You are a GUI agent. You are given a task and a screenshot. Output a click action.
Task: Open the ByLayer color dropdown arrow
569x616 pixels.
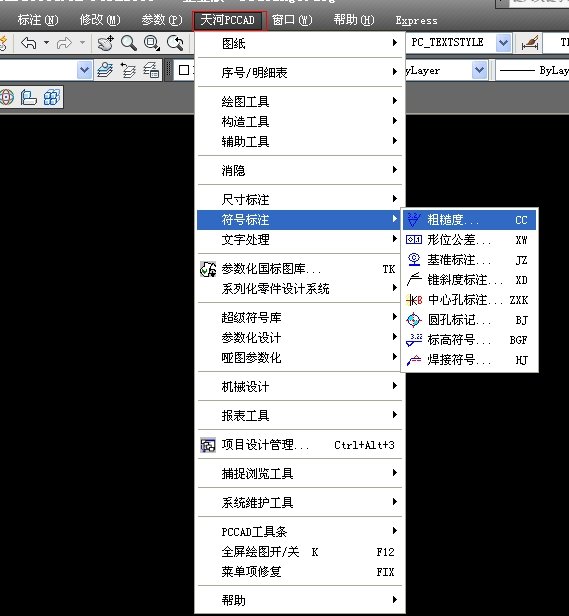point(479,70)
